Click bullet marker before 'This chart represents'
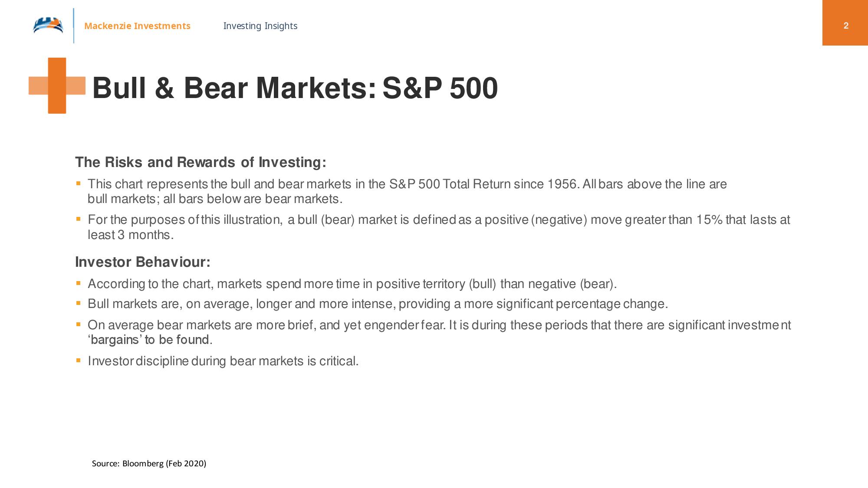868x488 pixels. point(79,183)
